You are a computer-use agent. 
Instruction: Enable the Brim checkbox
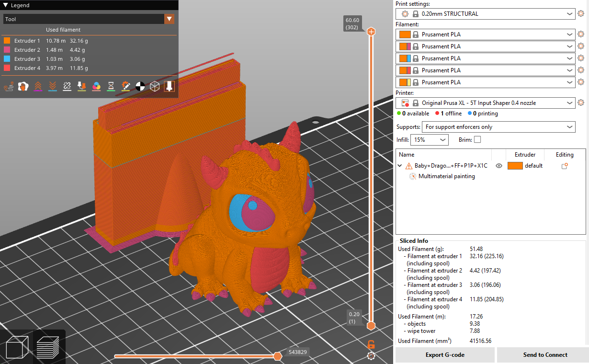477,140
